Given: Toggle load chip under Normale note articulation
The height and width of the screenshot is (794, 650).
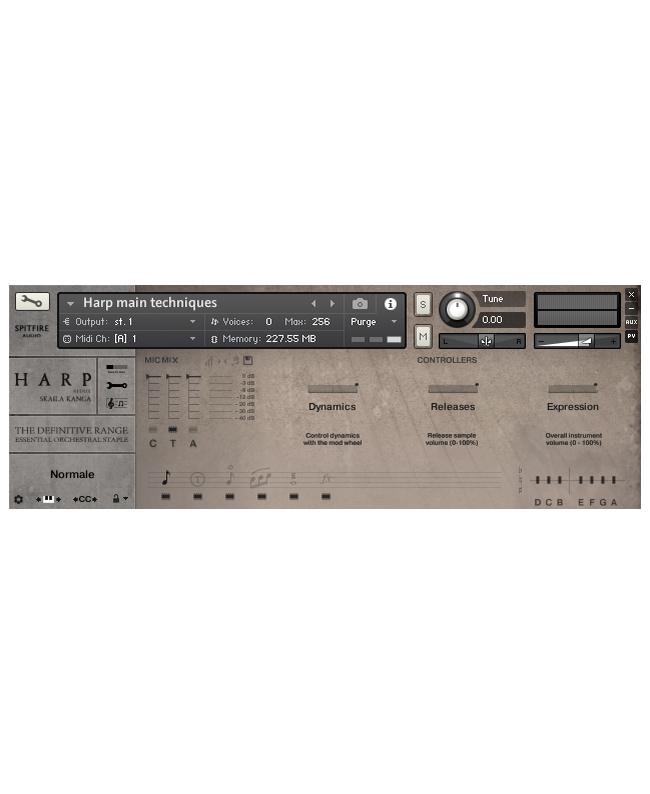Looking at the screenshot, I should point(166,497).
